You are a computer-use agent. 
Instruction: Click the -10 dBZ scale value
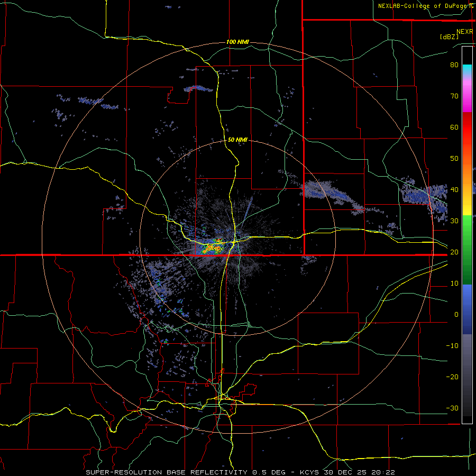pyautogui.click(x=452, y=346)
